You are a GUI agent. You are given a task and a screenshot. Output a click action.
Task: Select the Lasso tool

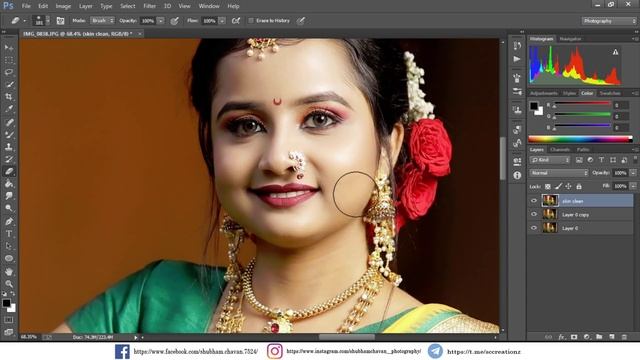(9, 72)
